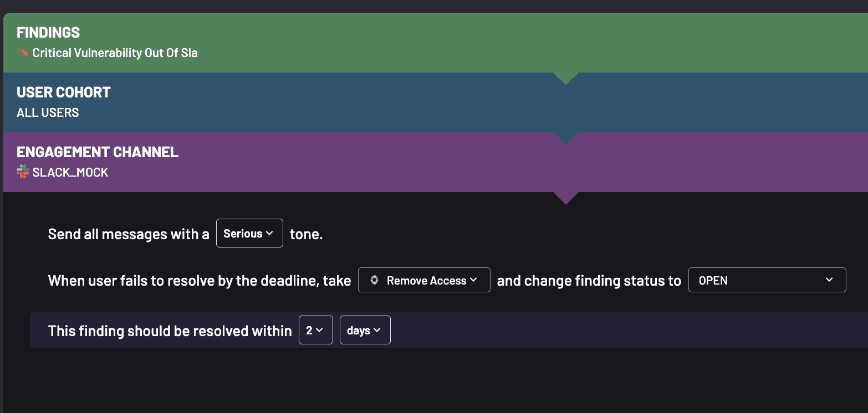Image resolution: width=868 pixels, height=413 pixels.
Task: Select the FINDINGS section header
Action: pos(48,33)
